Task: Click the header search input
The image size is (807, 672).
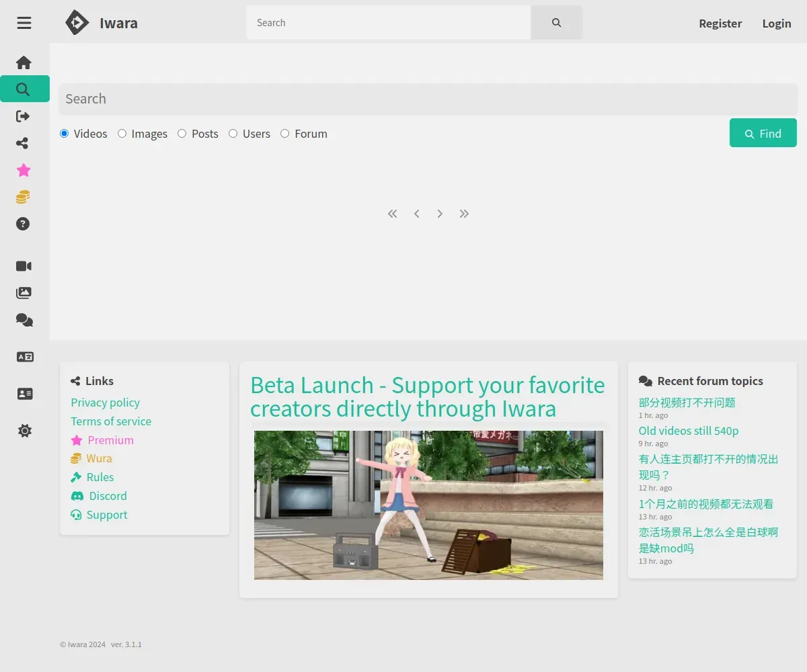Action: [x=389, y=23]
